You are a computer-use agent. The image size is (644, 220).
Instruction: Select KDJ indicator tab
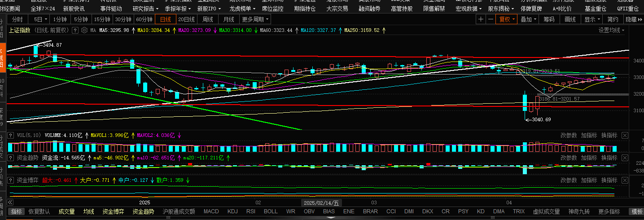pyautogui.click(x=232, y=211)
